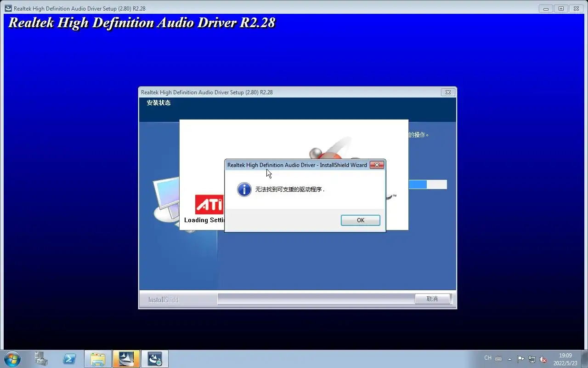Click the blue information icon in dialog
588x368 pixels.
[x=244, y=189]
